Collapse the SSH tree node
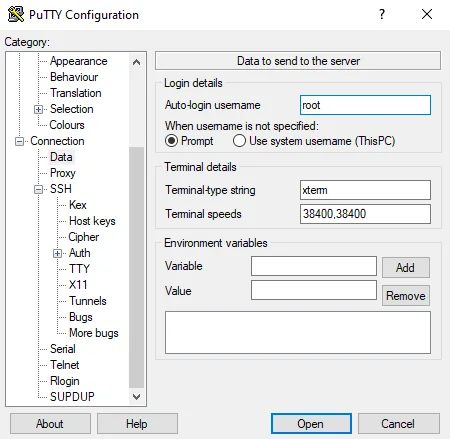The width and height of the screenshot is (450, 439). pos(38,189)
